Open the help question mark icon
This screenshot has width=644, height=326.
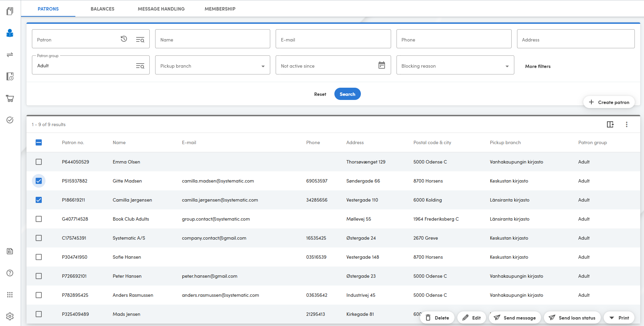[x=10, y=273]
